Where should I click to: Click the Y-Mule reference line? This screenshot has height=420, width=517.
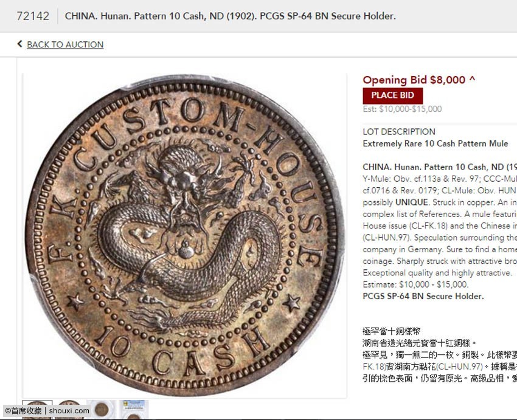[440, 179]
